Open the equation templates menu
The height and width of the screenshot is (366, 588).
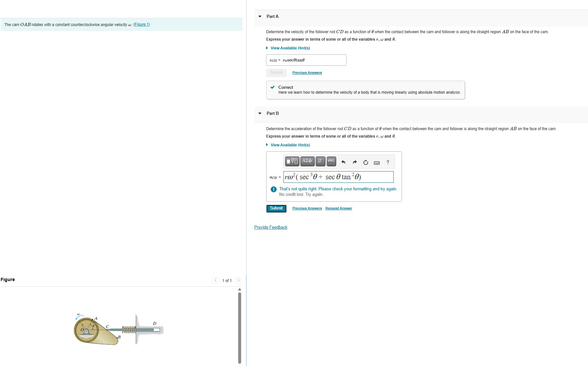tap(291, 161)
